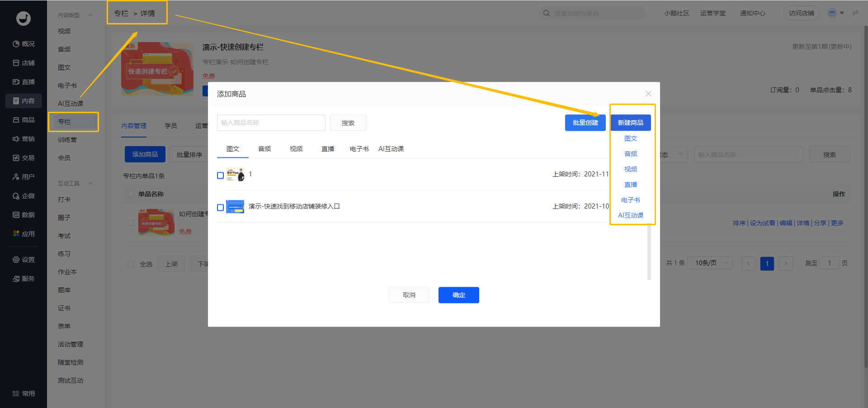Open the 营销 marketing icon in sidebar
This screenshot has width=868, height=408.
pos(16,139)
